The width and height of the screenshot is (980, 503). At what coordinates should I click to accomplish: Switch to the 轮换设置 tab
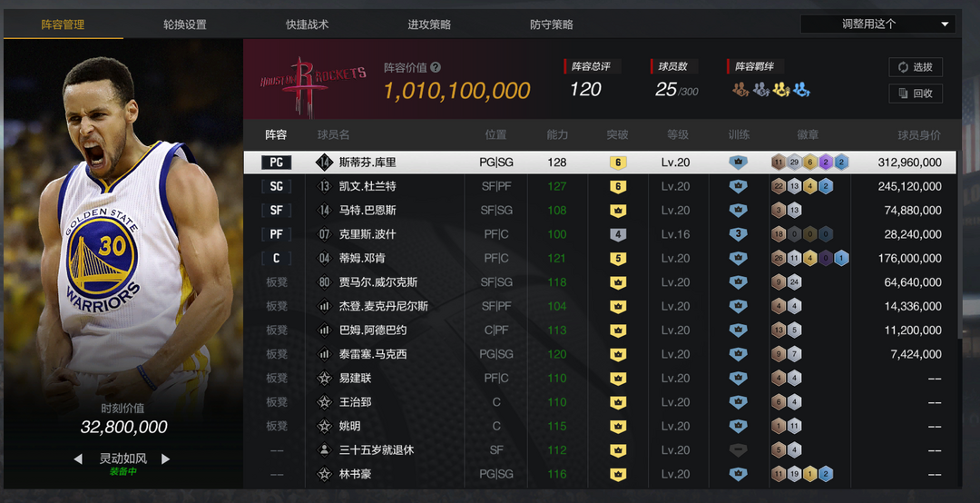(185, 25)
